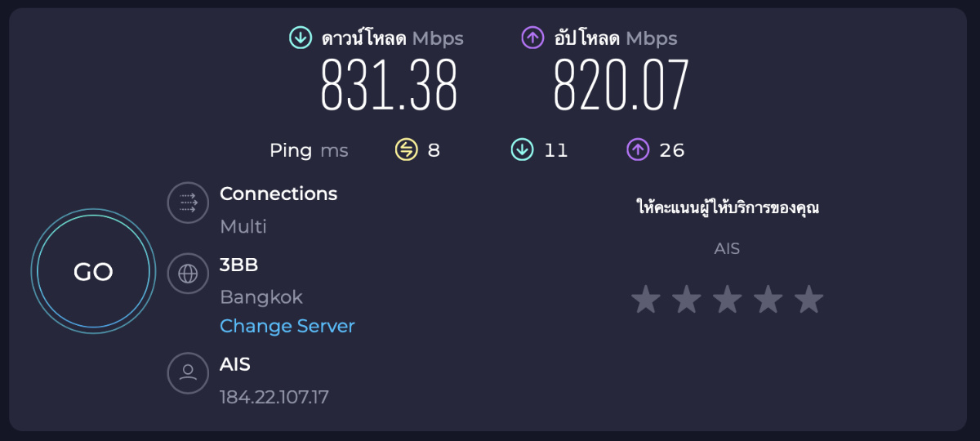Click the Multi connections setting
Image resolution: width=980 pixels, height=441 pixels.
coord(243,226)
